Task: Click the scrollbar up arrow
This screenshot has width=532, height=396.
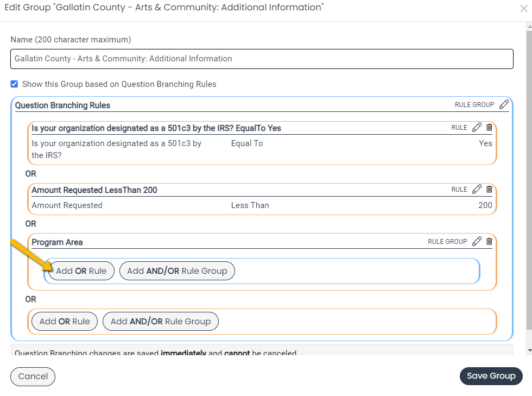Action: point(529,26)
